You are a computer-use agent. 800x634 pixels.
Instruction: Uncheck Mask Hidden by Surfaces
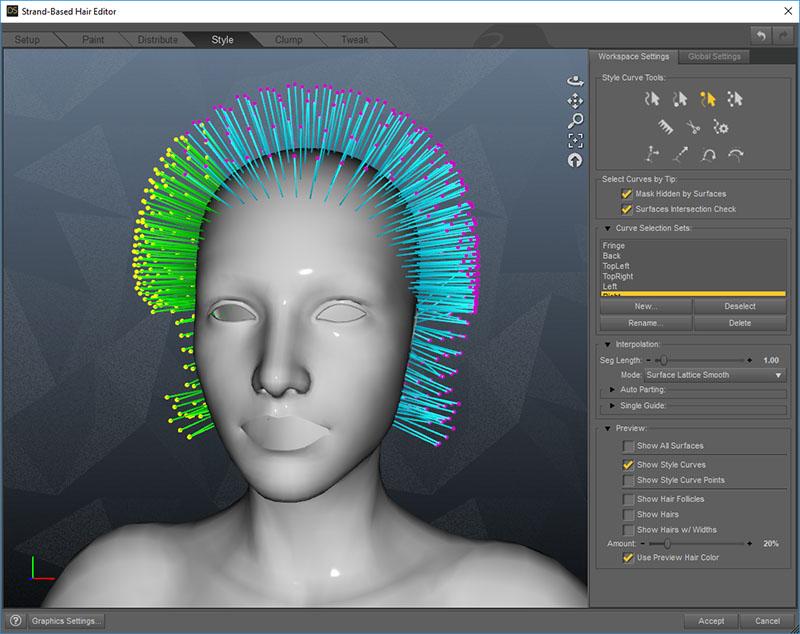pyautogui.click(x=627, y=194)
